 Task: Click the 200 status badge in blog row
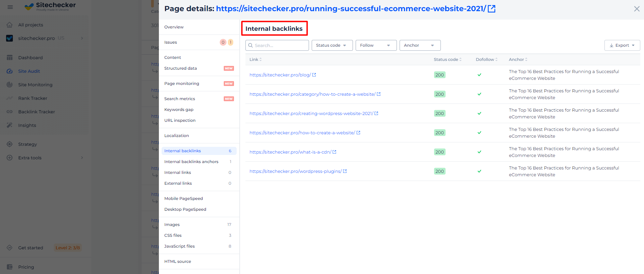(439, 75)
